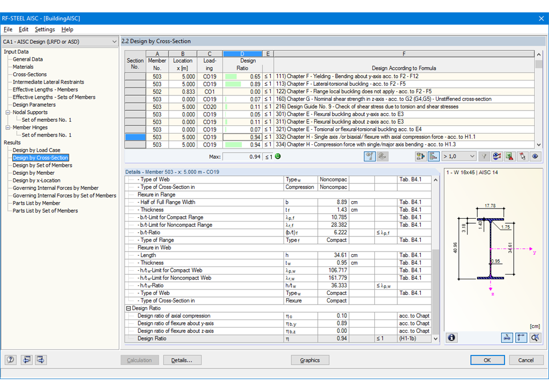Image resolution: width=549 pixels, height=392 pixels.
Task: Click the Excel export icon in results toolbar
Action: [x=509, y=156]
